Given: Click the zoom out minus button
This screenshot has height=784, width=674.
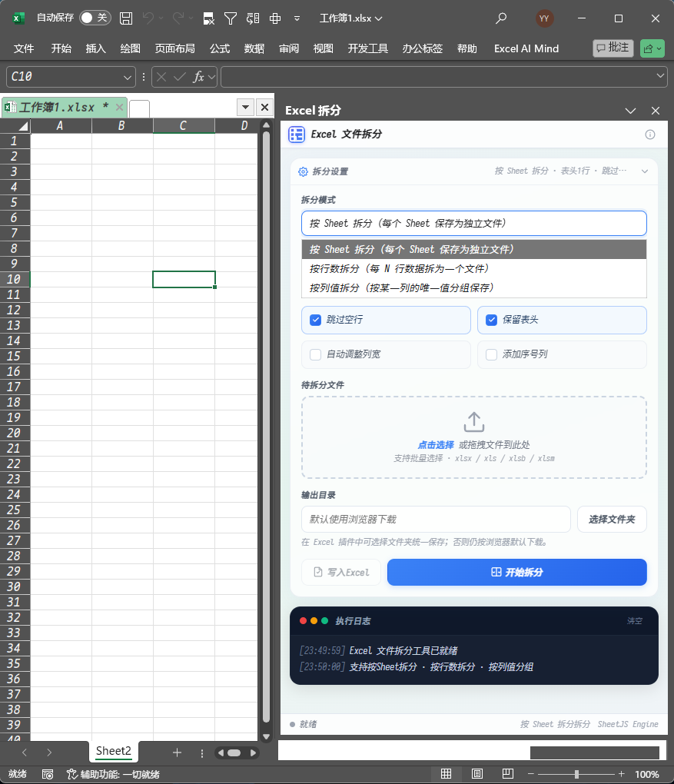Looking at the screenshot, I should (x=531, y=774).
